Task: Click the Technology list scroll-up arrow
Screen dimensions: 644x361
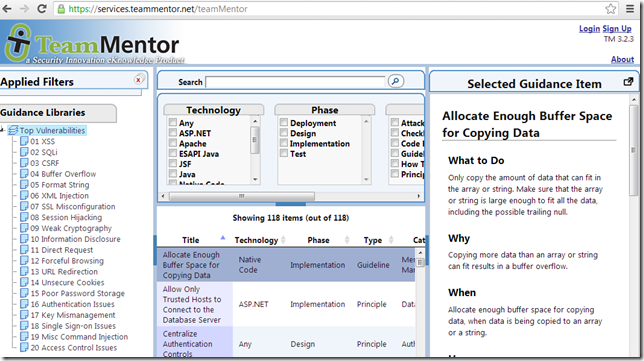Action: [x=255, y=121]
